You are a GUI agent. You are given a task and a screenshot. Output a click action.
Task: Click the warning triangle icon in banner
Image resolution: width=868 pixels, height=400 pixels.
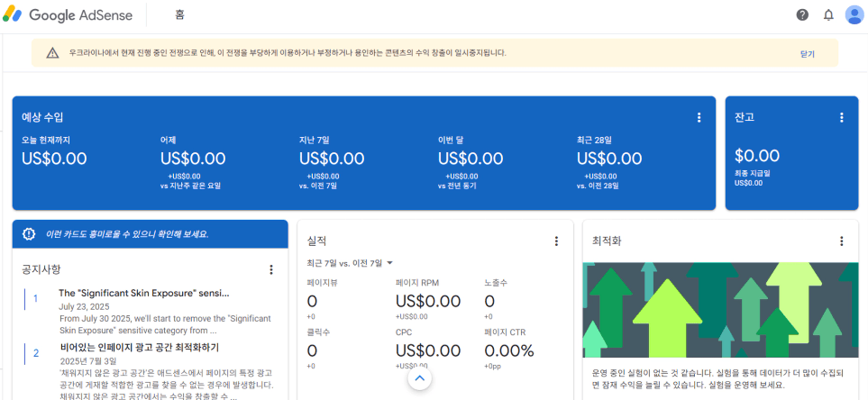pos(52,53)
